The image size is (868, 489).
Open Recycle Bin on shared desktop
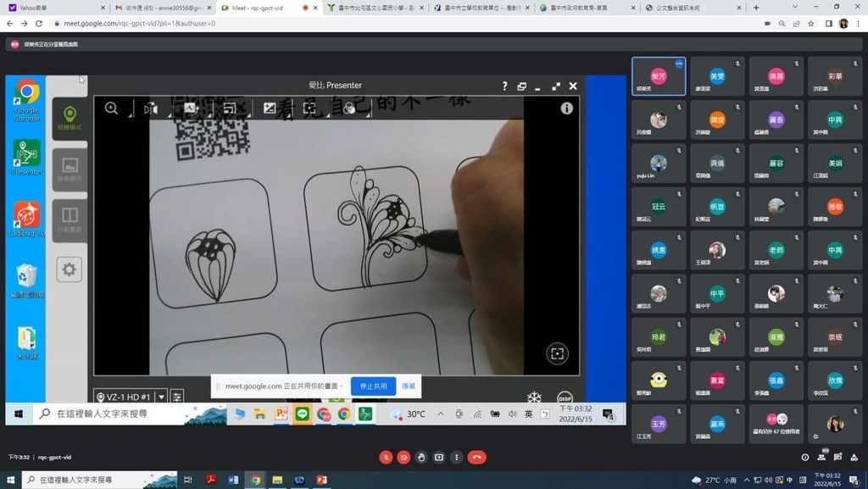click(26, 281)
